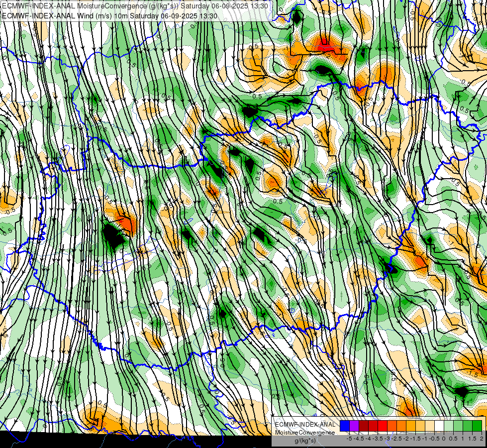
Task: Click the bright red legend swatch
Action: tap(383, 426)
